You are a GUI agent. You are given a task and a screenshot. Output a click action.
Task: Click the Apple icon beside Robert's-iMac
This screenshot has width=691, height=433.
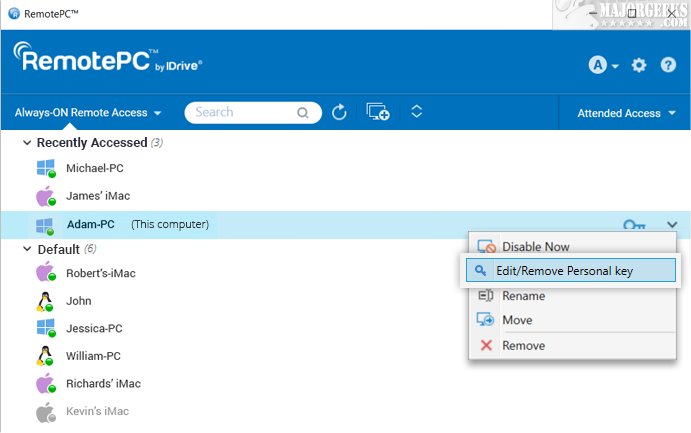(46, 272)
